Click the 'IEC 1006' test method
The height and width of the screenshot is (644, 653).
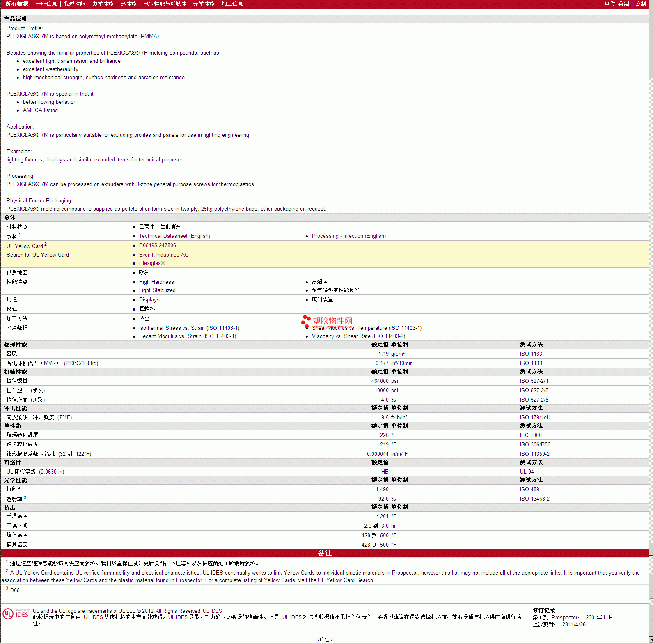click(531, 435)
